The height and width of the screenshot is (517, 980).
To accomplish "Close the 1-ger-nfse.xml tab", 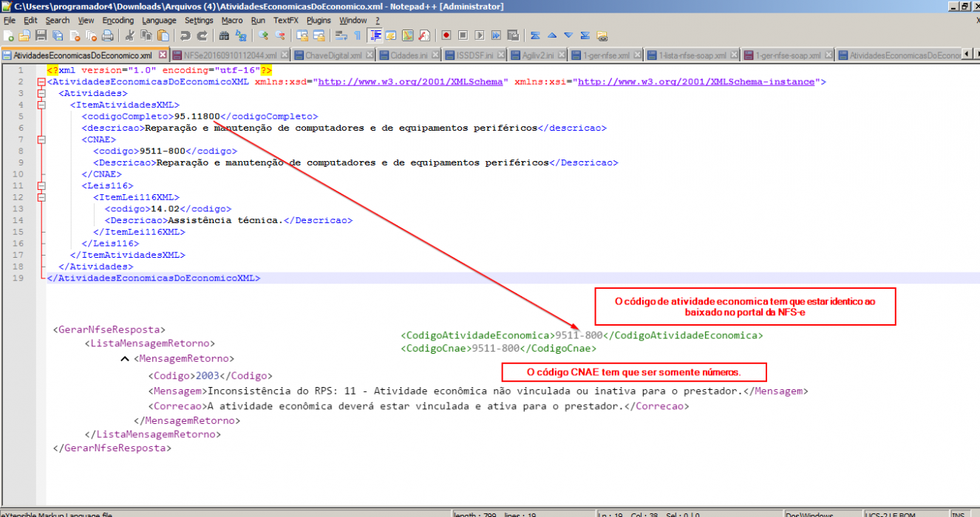I will tap(638, 55).
